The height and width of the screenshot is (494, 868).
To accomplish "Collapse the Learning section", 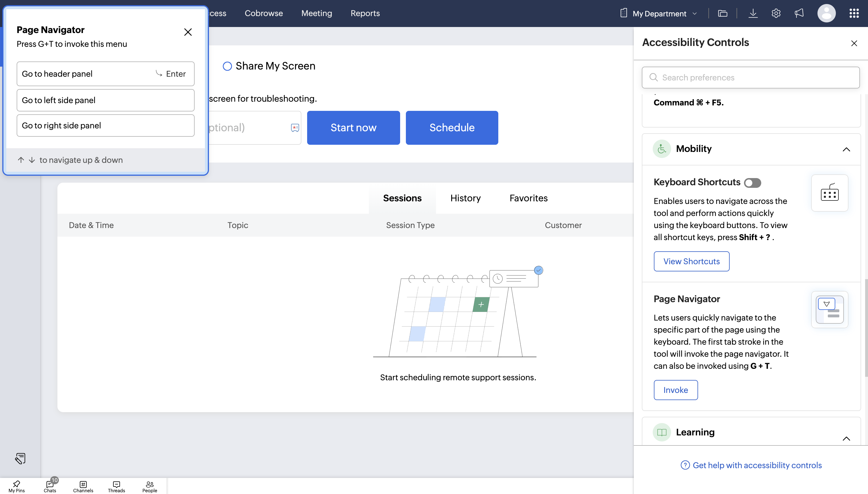I will (846, 438).
